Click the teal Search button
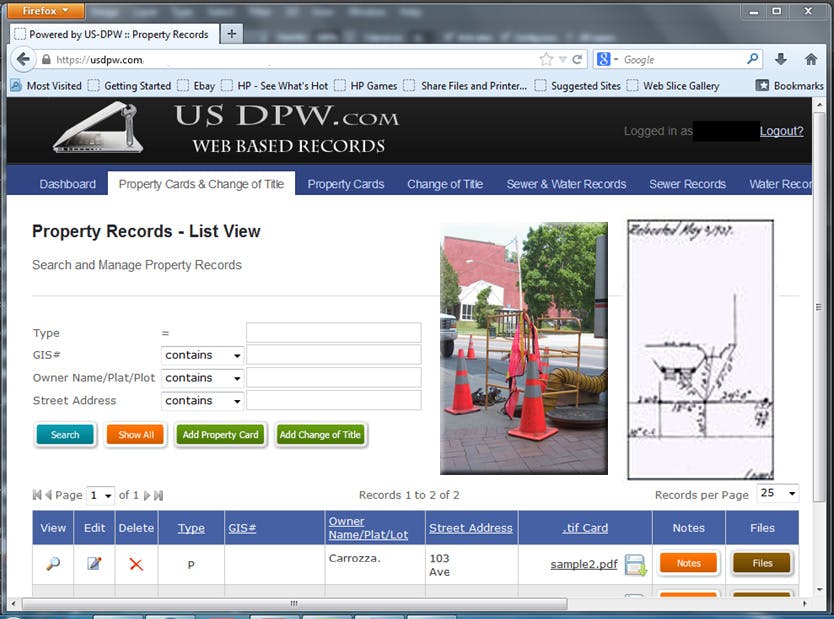The height and width of the screenshot is (619, 834). (x=65, y=434)
